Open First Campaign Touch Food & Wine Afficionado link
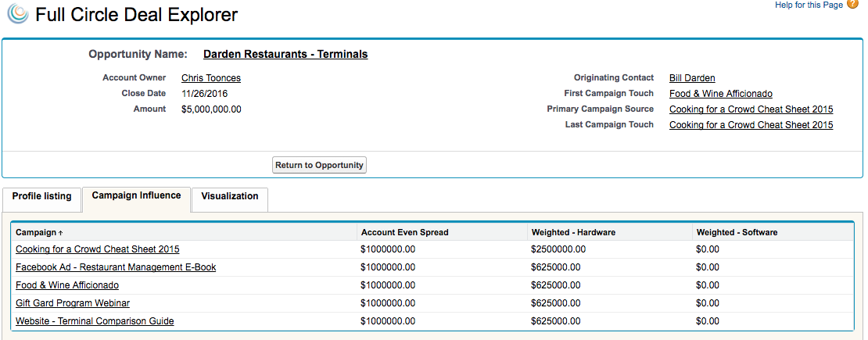Viewport: 868px width, 340px height. tap(721, 94)
